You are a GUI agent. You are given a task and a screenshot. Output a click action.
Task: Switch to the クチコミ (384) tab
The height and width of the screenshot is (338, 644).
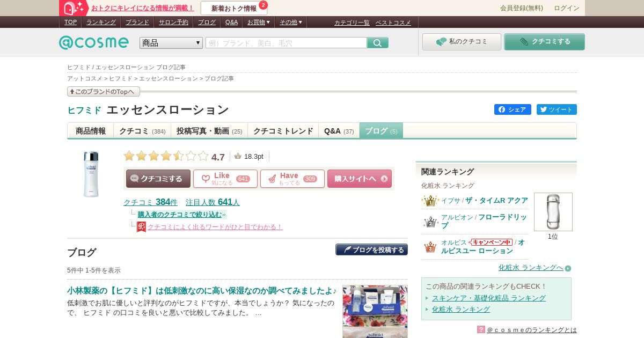(142, 131)
